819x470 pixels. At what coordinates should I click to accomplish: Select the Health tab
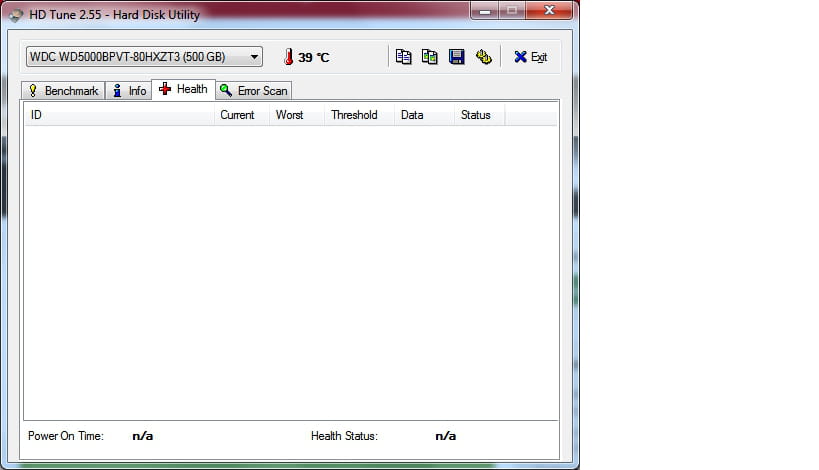click(183, 89)
